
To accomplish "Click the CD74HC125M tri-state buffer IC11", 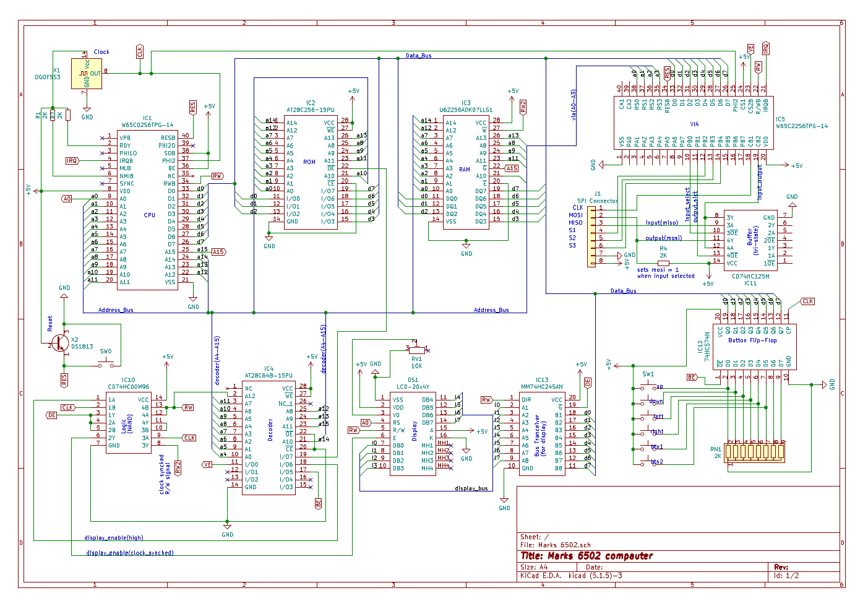I will [x=752, y=241].
